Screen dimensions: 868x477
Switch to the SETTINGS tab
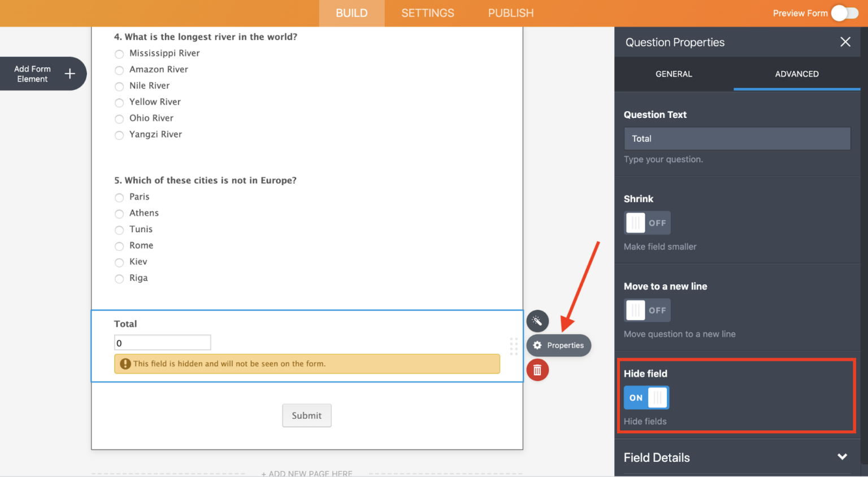point(427,12)
